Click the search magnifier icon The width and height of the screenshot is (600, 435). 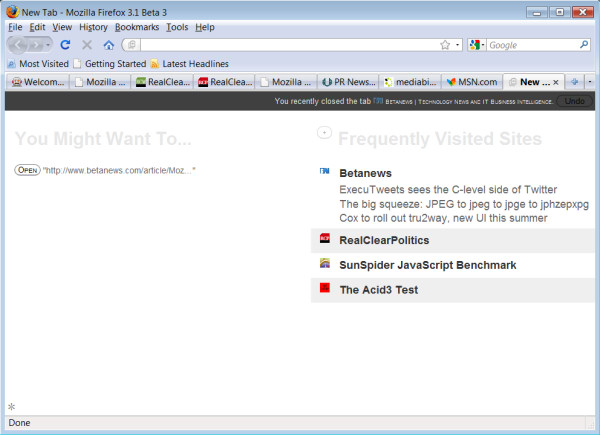click(x=584, y=45)
